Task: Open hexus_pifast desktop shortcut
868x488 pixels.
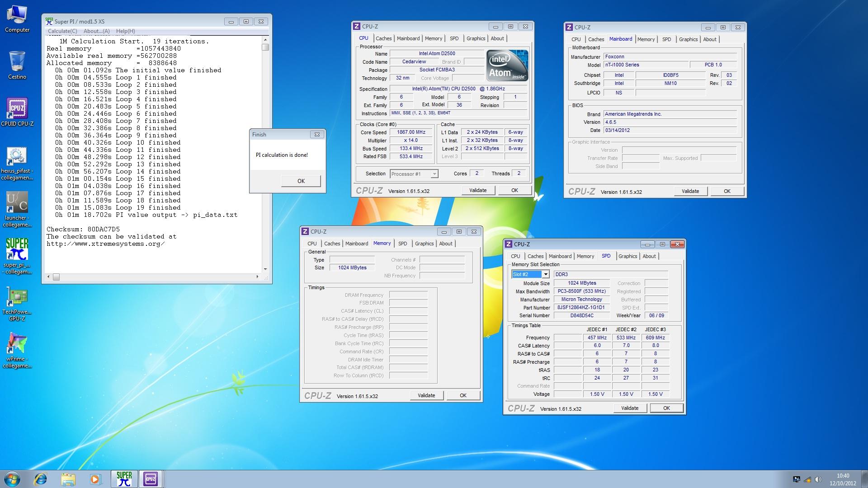Action: coord(17,164)
